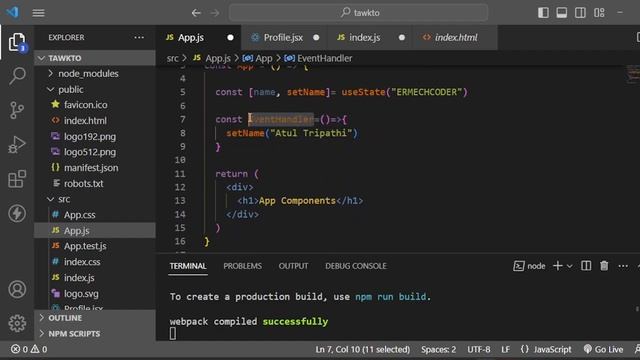The height and width of the screenshot is (360, 640).
Task: Open the Manage gear icon
Action: [x=17, y=323]
